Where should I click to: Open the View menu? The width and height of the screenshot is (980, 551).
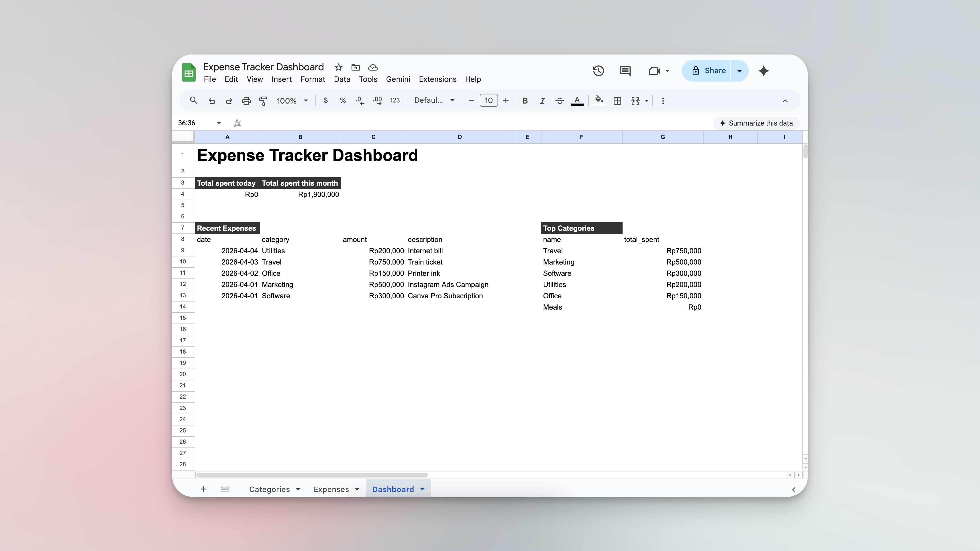[x=254, y=79]
